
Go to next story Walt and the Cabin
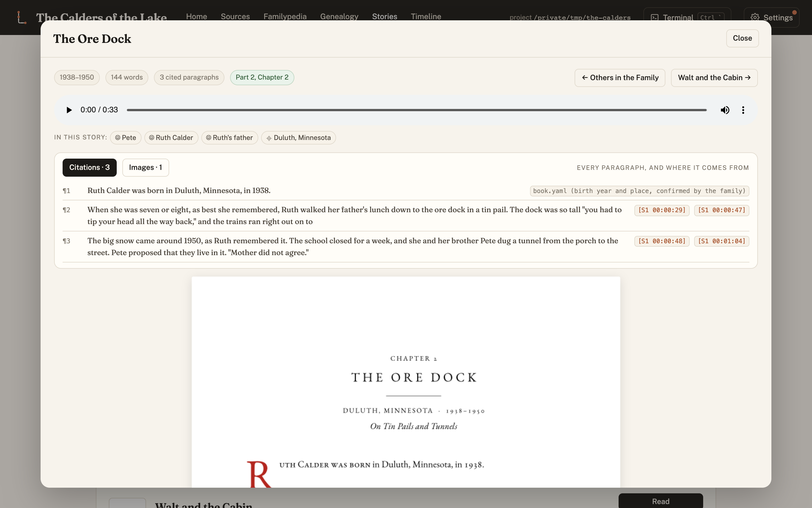click(x=714, y=78)
